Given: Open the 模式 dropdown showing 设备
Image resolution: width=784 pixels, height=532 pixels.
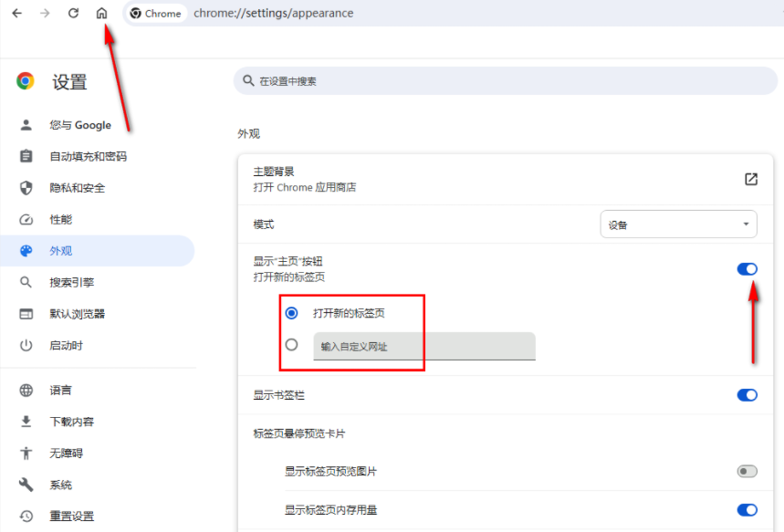Looking at the screenshot, I should click(678, 224).
